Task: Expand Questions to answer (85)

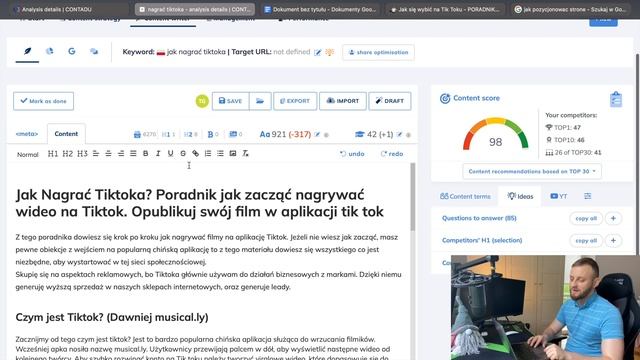Action: pos(479,218)
